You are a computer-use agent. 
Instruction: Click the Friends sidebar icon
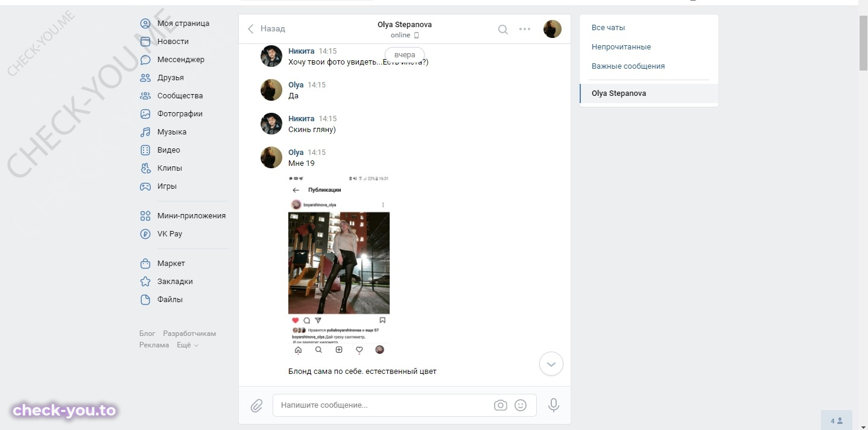pos(145,78)
